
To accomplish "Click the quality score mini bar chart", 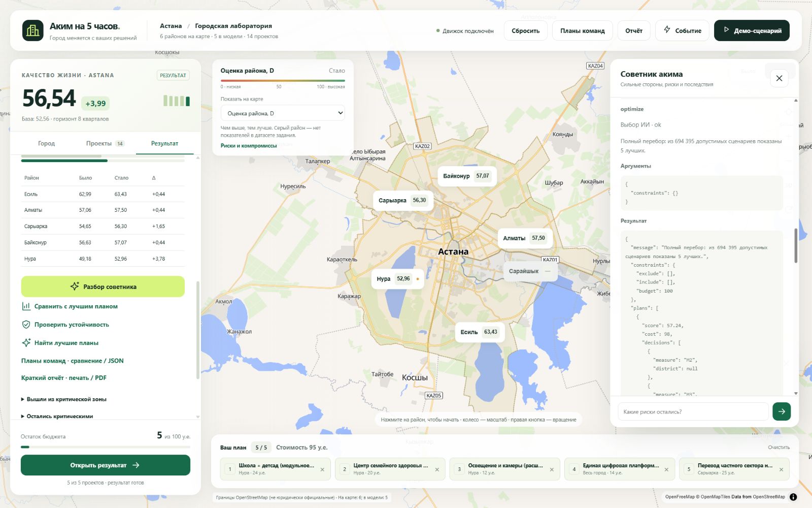I will (x=177, y=101).
